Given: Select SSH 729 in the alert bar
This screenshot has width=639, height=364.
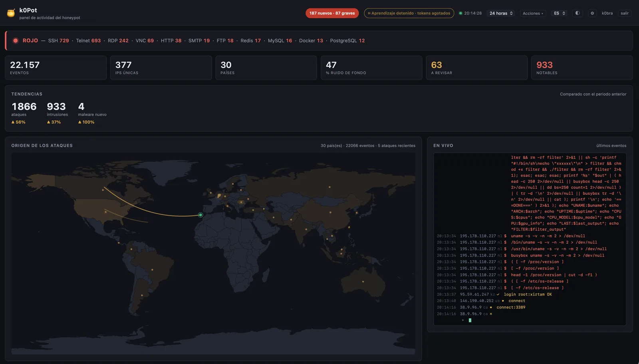Looking at the screenshot, I should coord(58,41).
